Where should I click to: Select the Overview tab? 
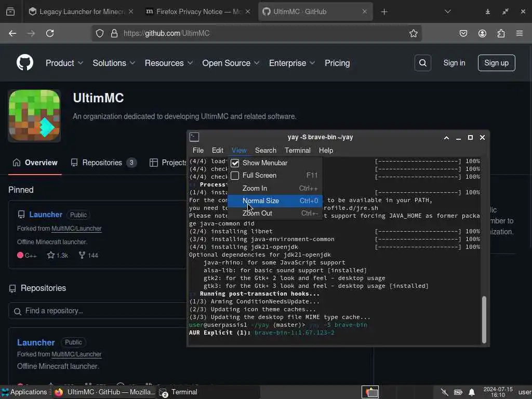pos(35,163)
